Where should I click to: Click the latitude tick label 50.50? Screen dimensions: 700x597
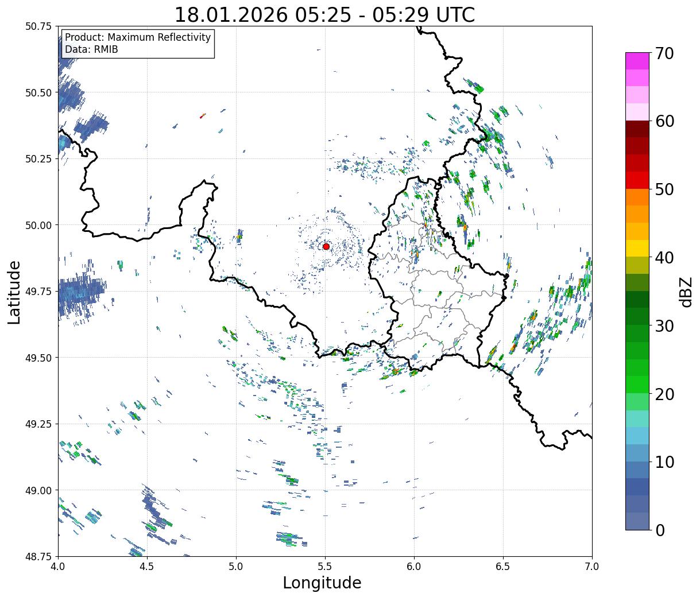click(38, 92)
